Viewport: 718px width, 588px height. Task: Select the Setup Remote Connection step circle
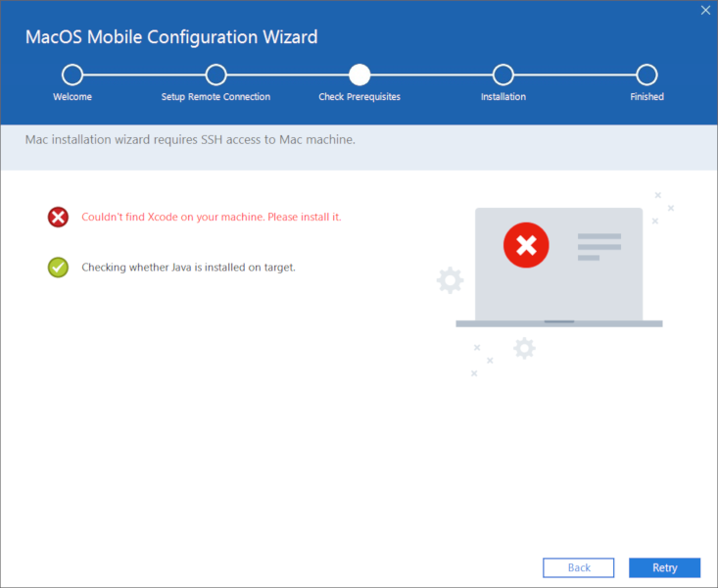215,74
